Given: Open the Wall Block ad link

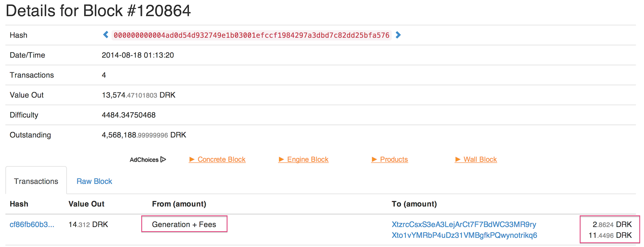Looking at the screenshot, I should tap(480, 160).
